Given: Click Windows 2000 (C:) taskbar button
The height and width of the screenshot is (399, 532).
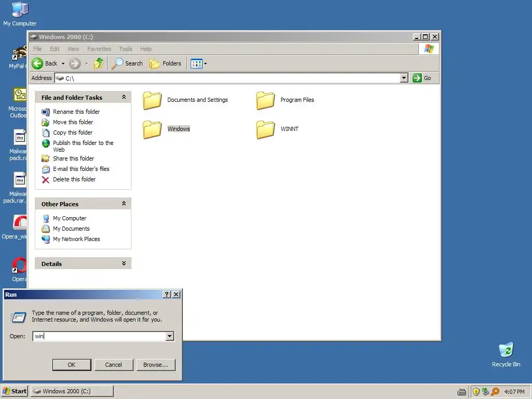Looking at the screenshot, I should coord(72,391).
